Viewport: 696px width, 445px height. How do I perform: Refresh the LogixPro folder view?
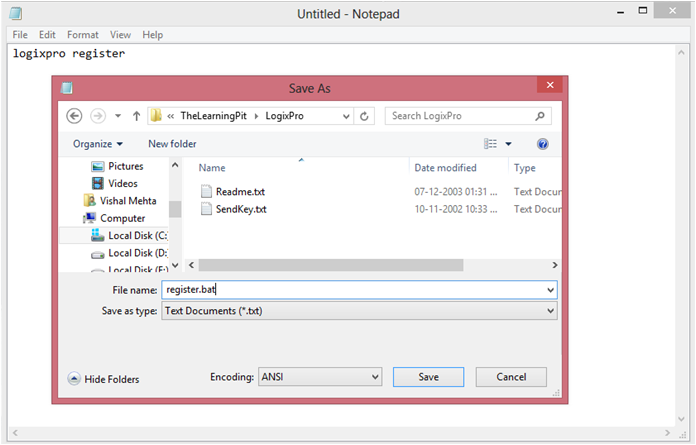[364, 116]
